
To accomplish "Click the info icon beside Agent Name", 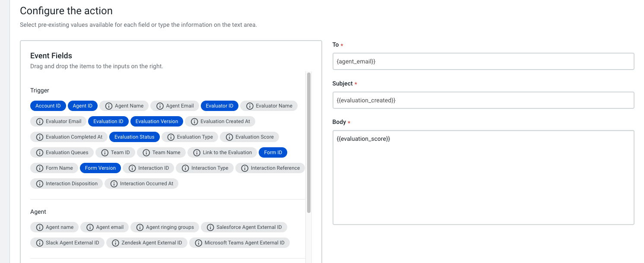I will 109,106.
